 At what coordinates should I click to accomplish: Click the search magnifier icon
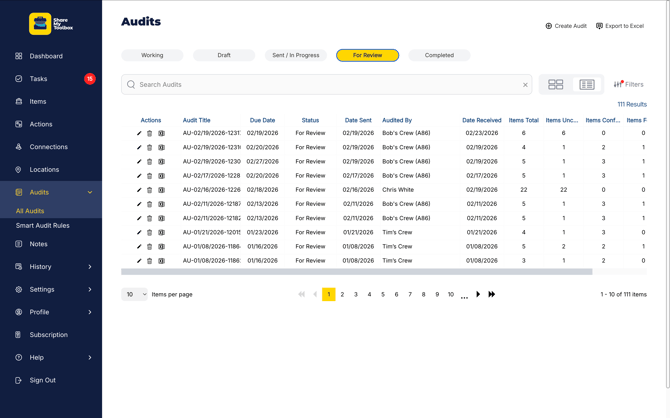[131, 84]
